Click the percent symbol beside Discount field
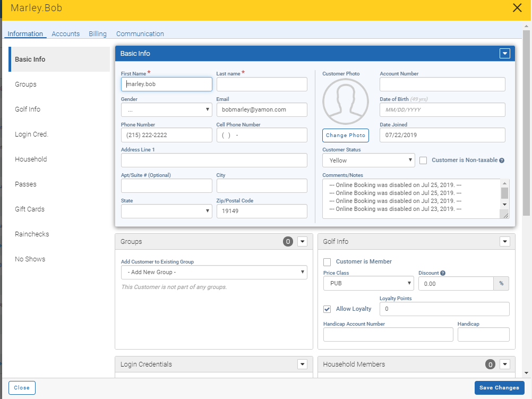 [x=501, y=284]
